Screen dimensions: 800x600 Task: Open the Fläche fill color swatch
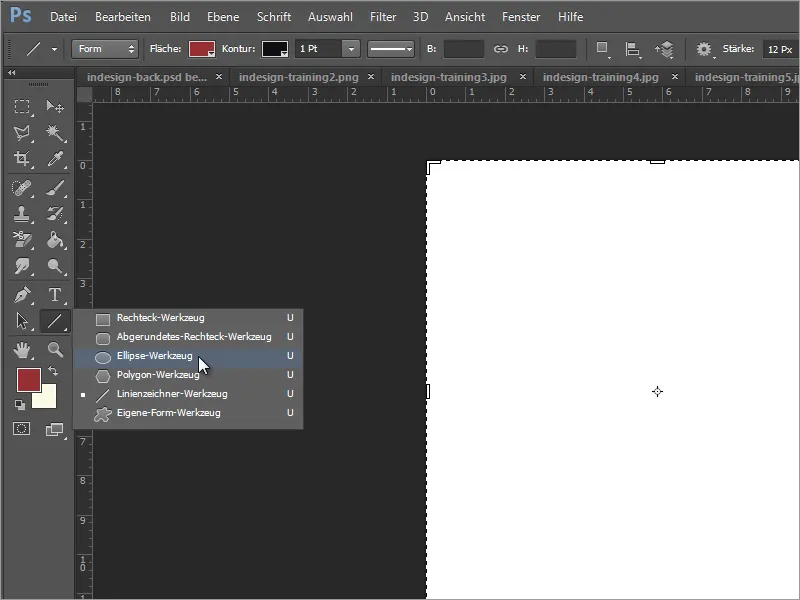[202, 49]
